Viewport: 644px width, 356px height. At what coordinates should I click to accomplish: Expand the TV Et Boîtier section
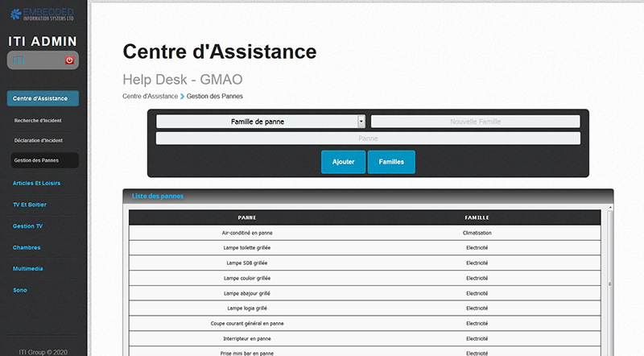pos(31,205)
